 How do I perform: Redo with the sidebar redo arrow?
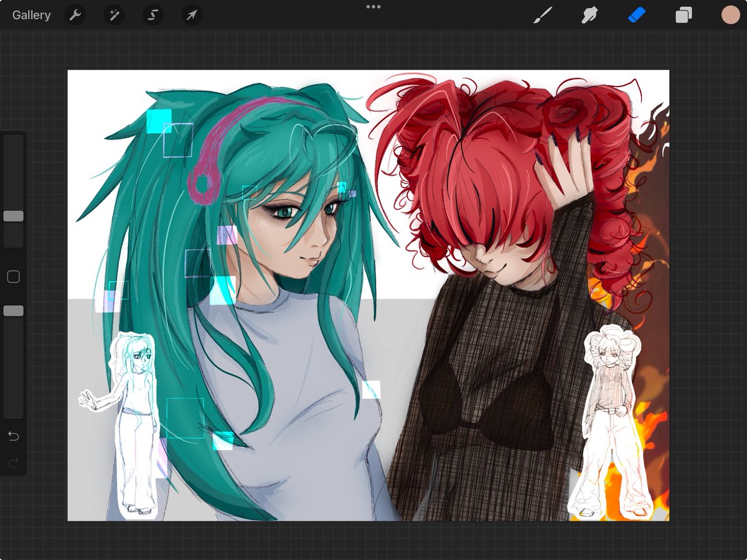point(13,462)
